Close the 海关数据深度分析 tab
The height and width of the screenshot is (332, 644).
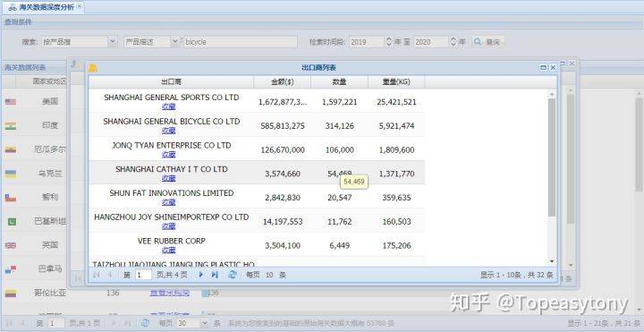pos(80,5)
